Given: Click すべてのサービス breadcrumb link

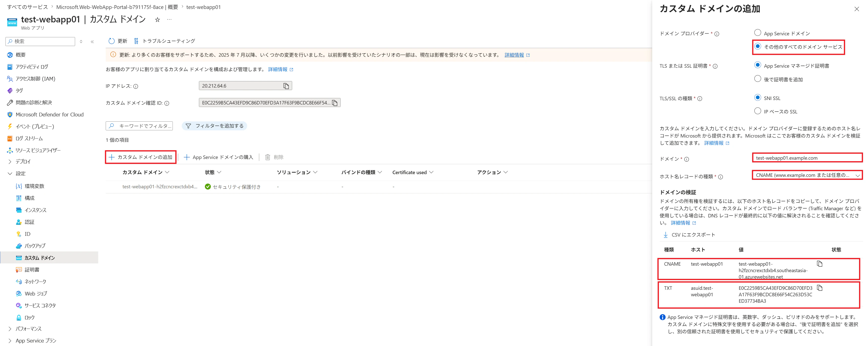Looking at the screenshot, I should point(27,7).
